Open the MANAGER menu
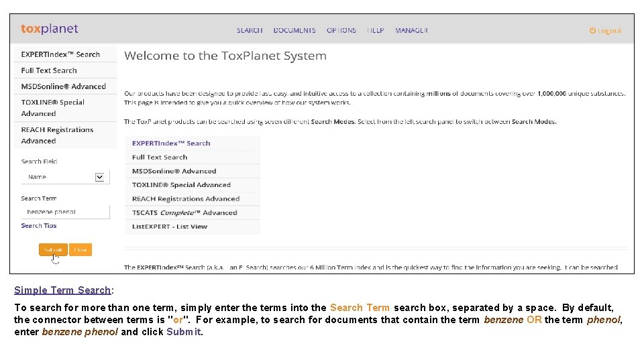 point(411,30)
